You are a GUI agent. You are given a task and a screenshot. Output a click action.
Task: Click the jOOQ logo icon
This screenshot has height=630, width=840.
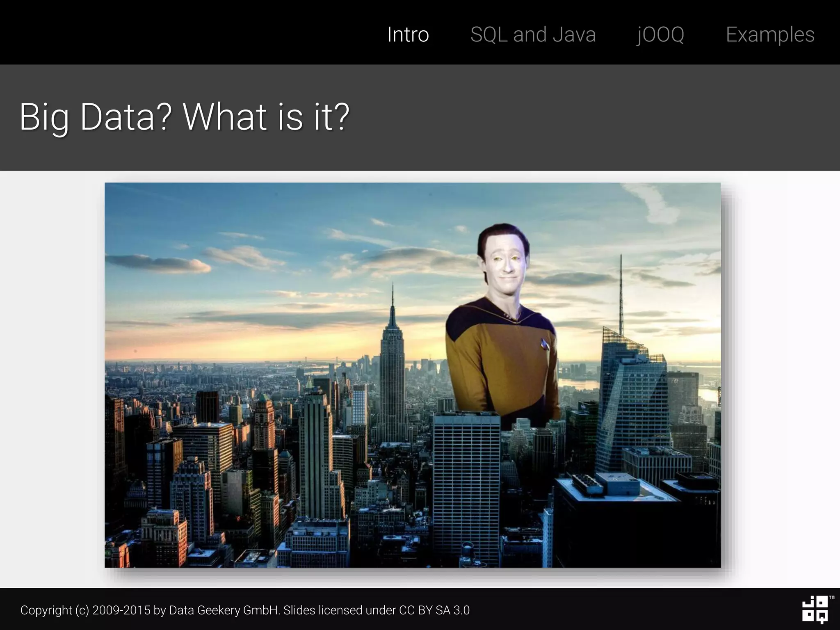(815, 609)
